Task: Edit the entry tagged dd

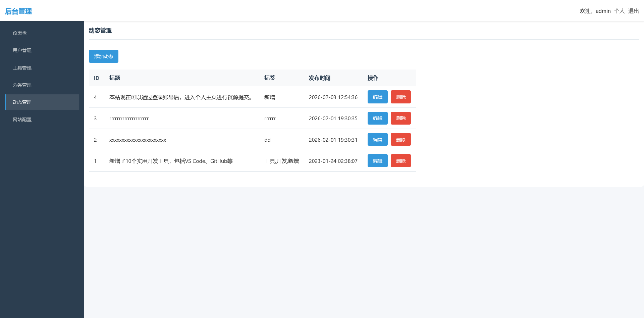Action: coord(377,139)
